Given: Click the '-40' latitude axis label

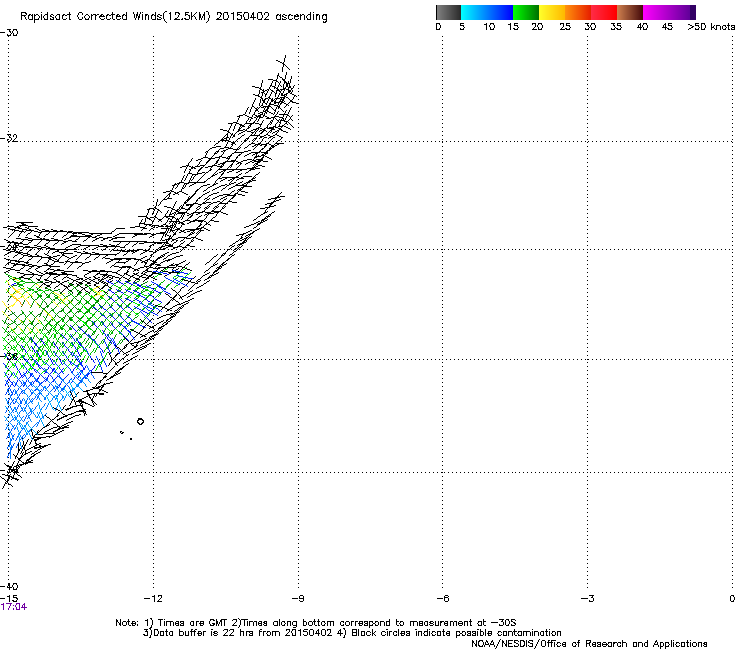Looking at the screenshot, I should point(9,587).
